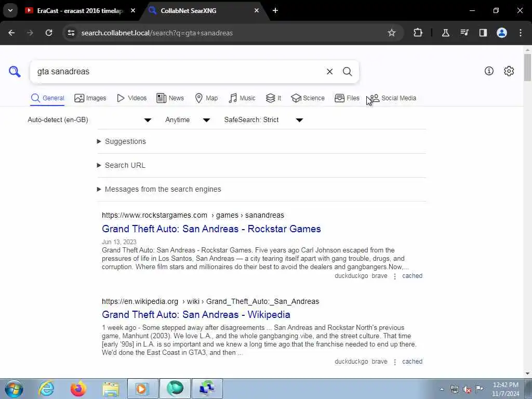Switch to the Social Media category
Viewport: 532px width, 399px height.
[393, 98]
